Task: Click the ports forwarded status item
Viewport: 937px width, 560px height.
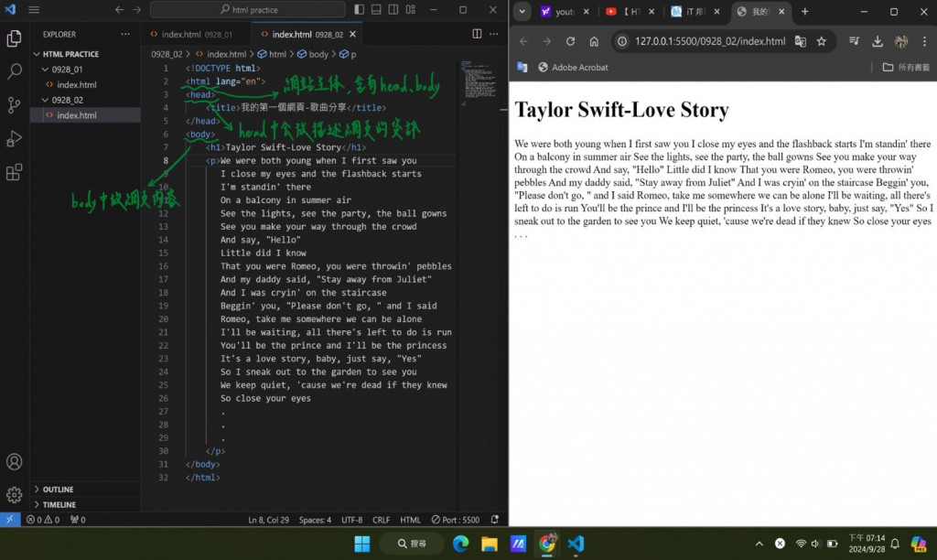Action: (x=78, y=520)
